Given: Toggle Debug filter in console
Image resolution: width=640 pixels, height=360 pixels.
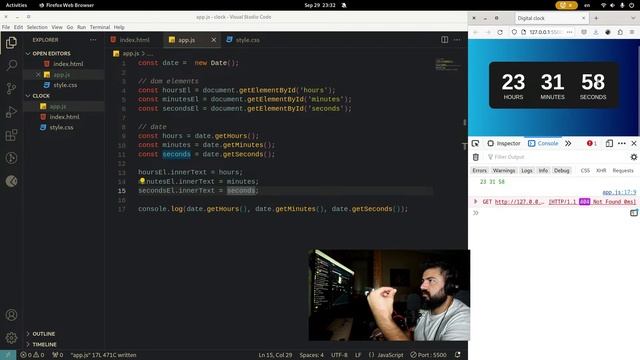Looking at the screenshot, I should point(561,171).
